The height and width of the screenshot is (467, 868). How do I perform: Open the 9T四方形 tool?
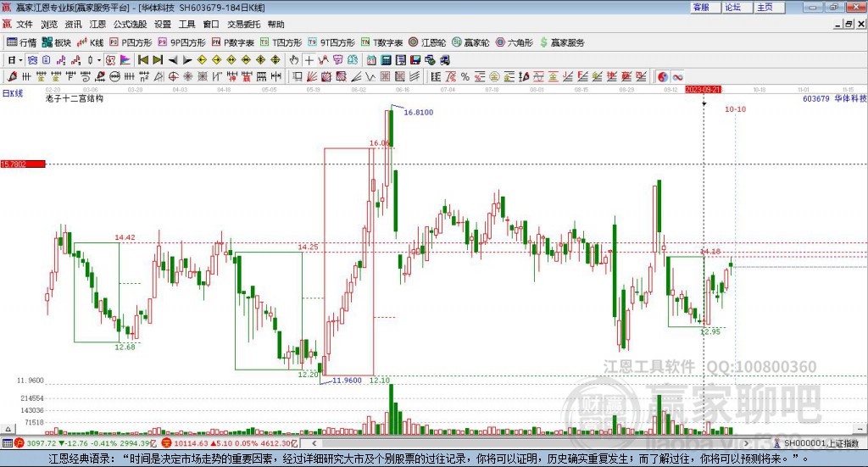(x=331, y=42)
